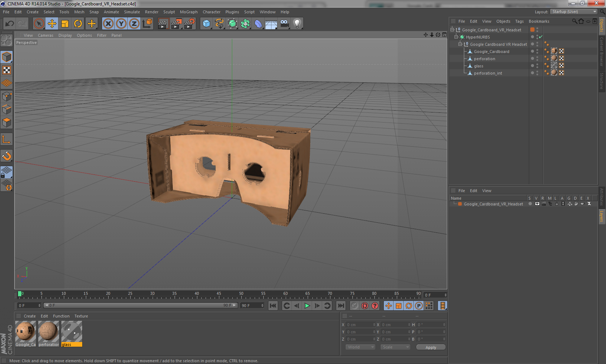Open render settings icon

[x=189, y=24]
